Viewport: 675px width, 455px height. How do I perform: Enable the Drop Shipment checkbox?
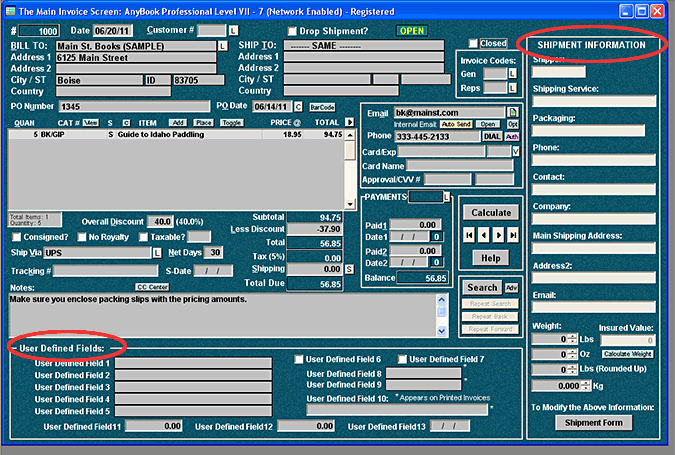coord(292,31)
